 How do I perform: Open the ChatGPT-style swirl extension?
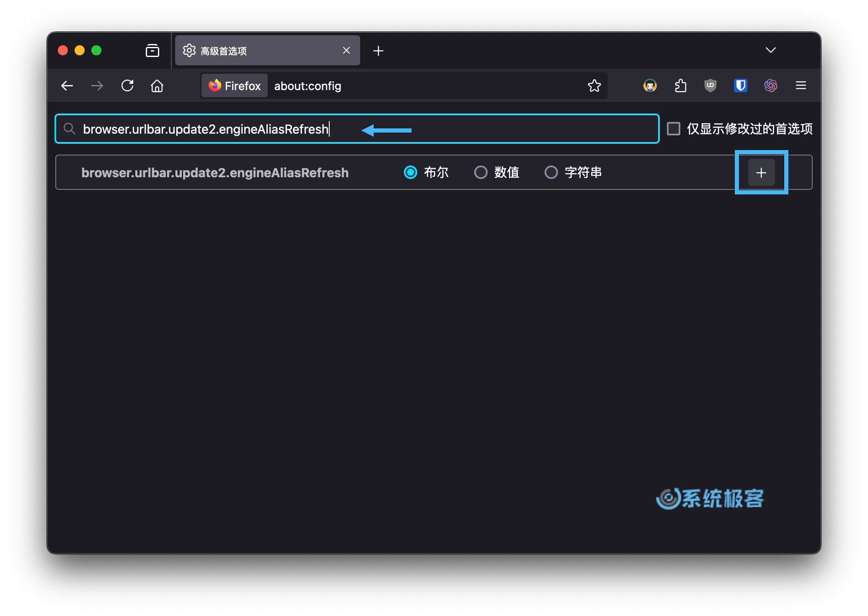pyautogui.click(x=771, y=86)
